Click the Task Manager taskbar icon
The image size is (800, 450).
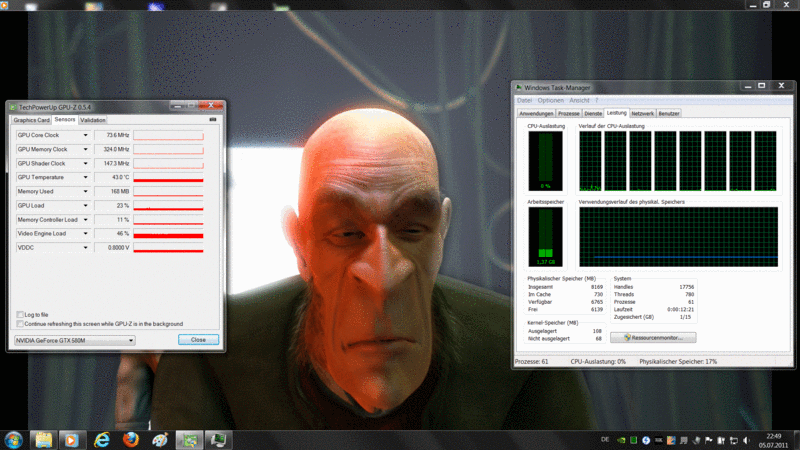tap(217, 438)
